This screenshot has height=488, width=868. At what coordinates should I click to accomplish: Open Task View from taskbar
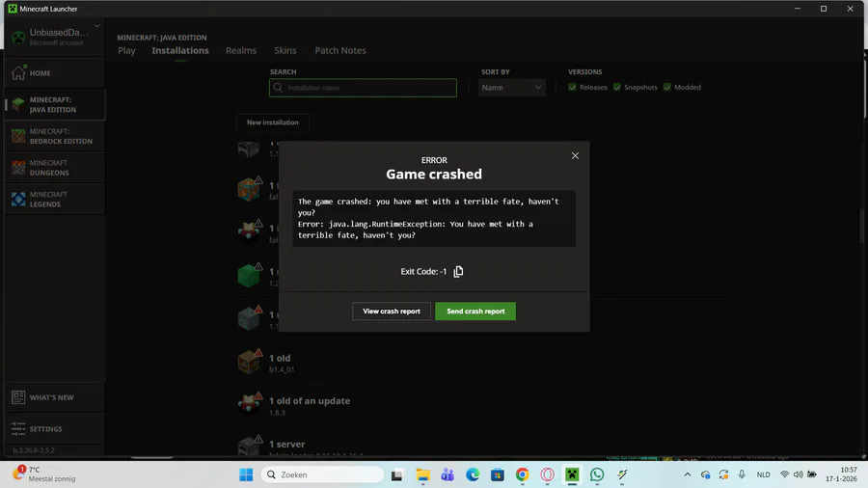point(397,474)
